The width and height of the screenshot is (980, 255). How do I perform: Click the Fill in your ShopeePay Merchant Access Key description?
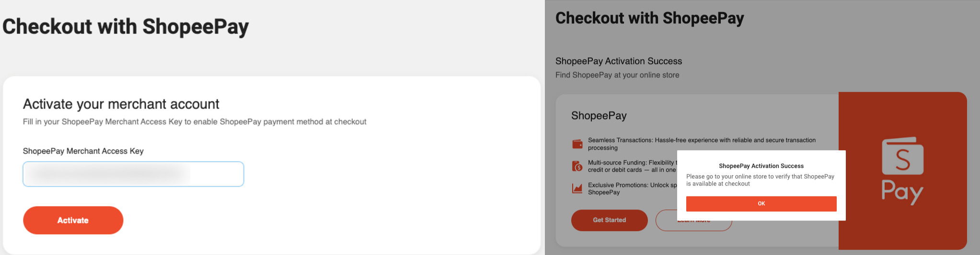tap(195, 122)
